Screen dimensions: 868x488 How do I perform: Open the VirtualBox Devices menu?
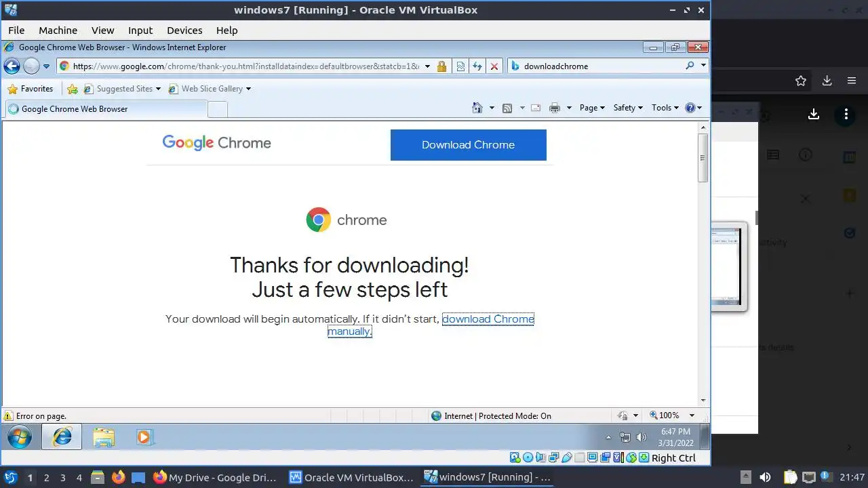(184, 30)
